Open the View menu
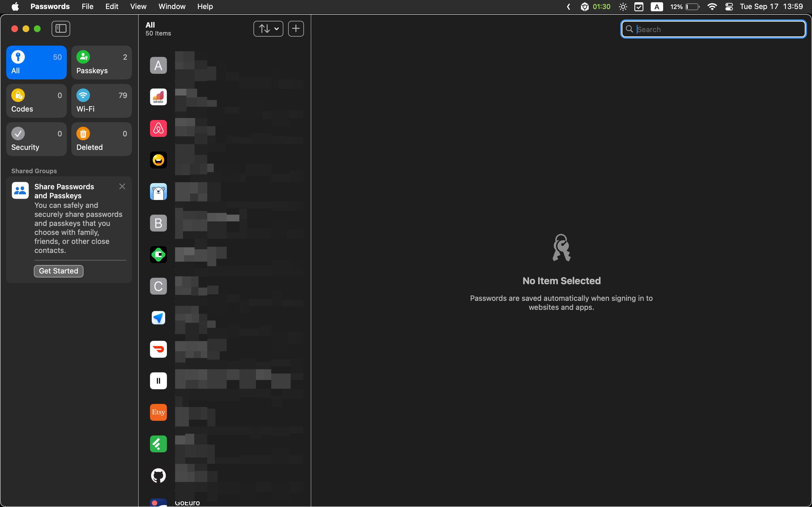The height and width of the screenshot is (507, 812). pyautogui.click(x=138, y=6)
